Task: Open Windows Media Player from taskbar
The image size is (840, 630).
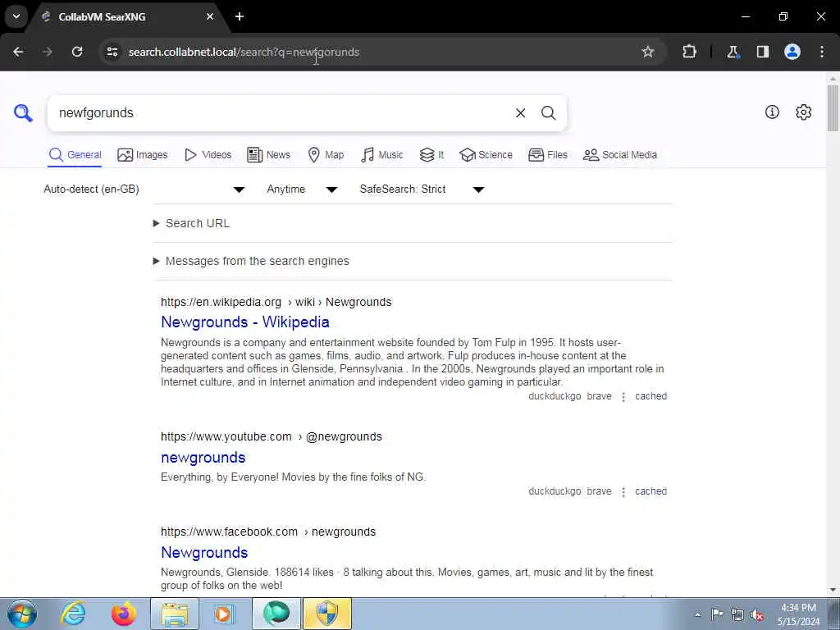Action: click(224, 614)
